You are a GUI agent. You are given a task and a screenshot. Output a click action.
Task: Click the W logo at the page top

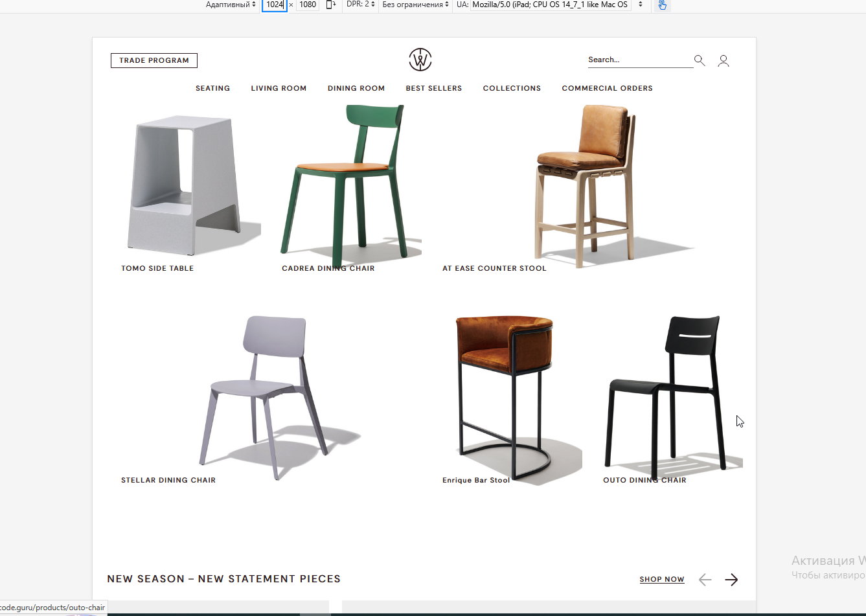coord(420,60)
